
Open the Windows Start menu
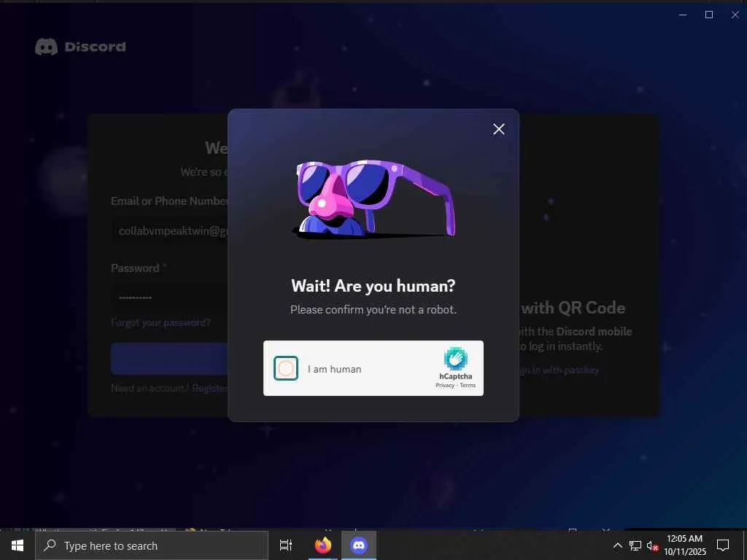coord(18,545)
